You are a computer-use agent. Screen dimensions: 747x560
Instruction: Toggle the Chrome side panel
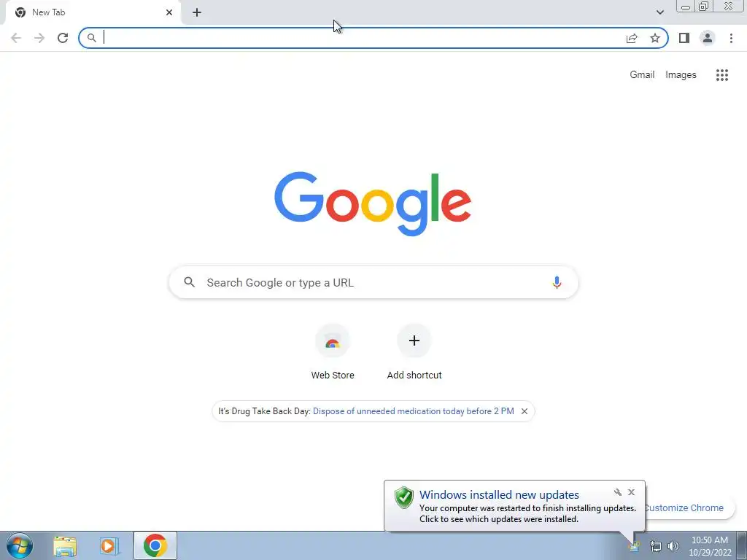684,38
